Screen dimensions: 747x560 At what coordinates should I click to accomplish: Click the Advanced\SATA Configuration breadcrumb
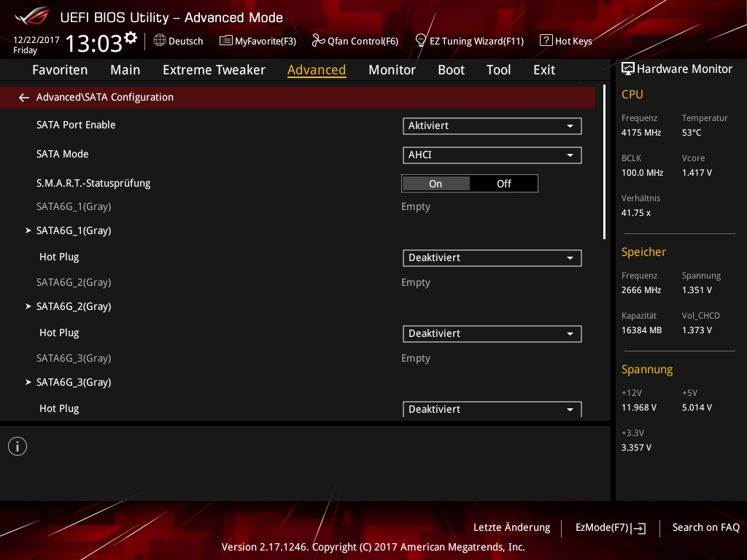pos(105,97)
